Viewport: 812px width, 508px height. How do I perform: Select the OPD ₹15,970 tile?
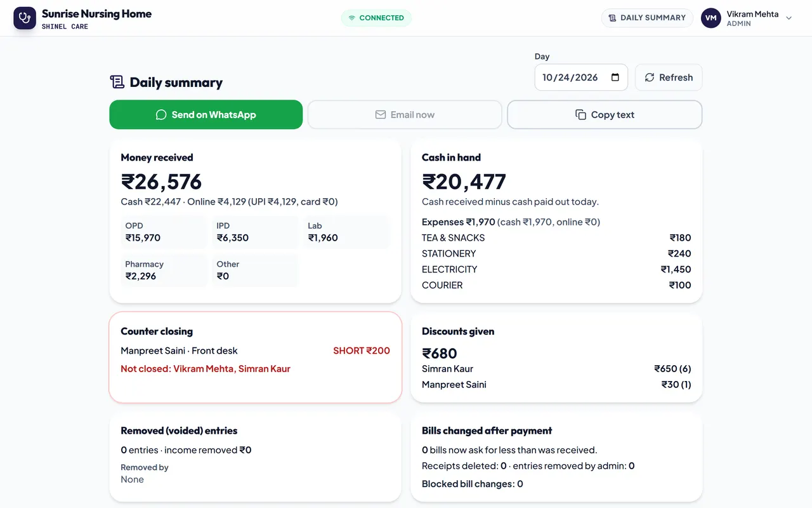pyautogui.click(x=164, y=232)
